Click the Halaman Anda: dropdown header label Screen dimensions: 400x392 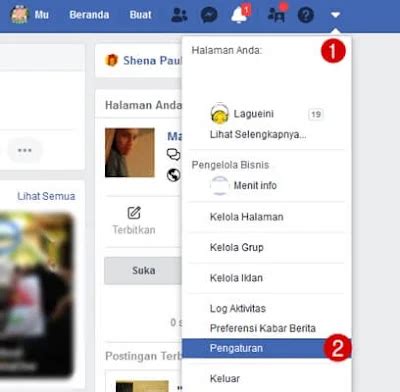[x=227, y=50]
